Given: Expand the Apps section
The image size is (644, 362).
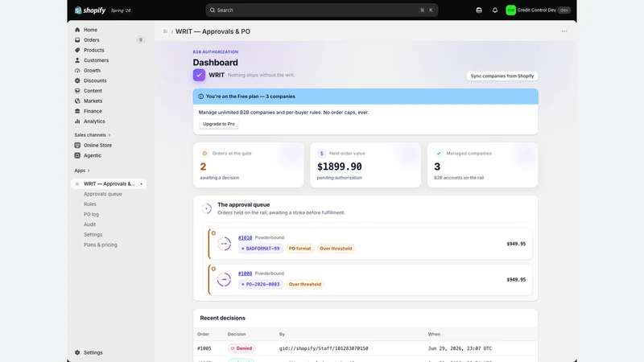Looking at the screenshot, I should coord(82,171).
